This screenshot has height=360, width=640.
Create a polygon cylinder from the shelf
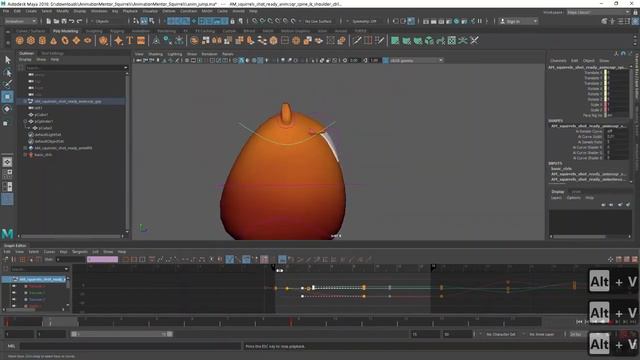tap(42, 40)
